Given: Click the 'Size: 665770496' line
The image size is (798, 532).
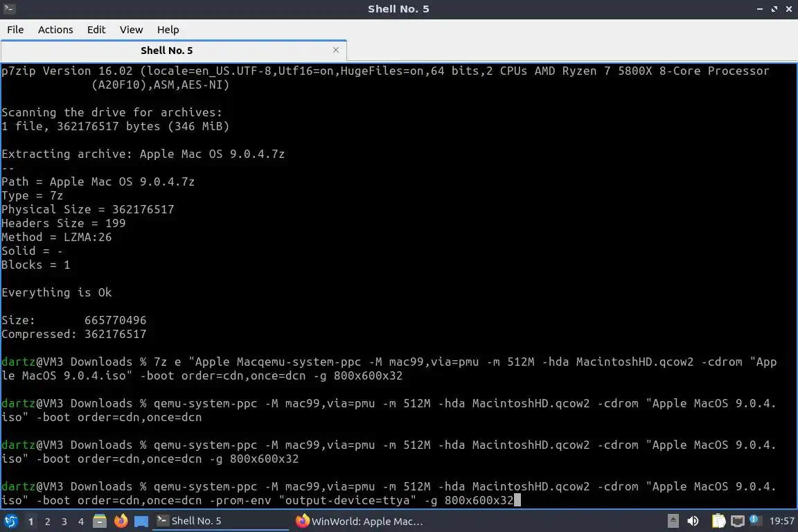Looking at the screenshot, I should (x=74, y=320).
